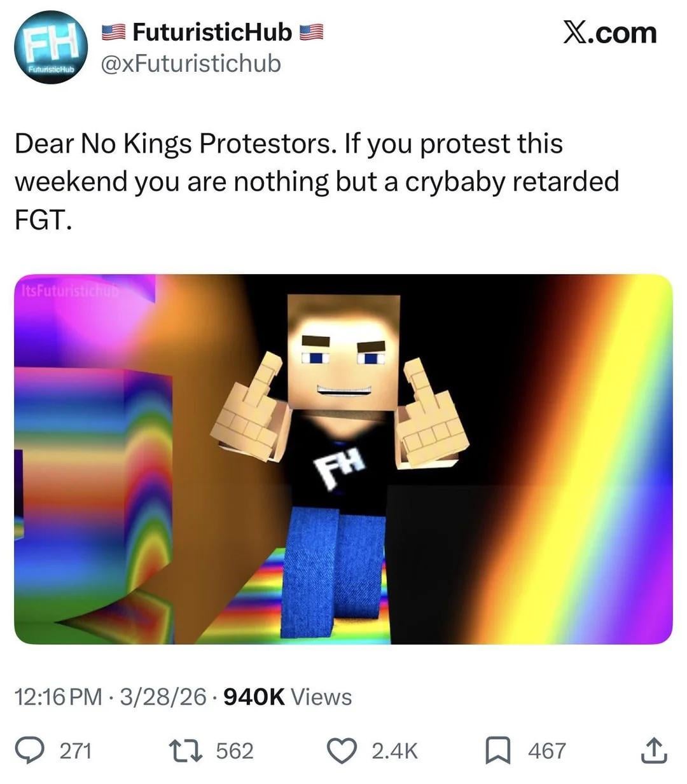Click the flag emoji after FuturisticHub name

point(312,31)
